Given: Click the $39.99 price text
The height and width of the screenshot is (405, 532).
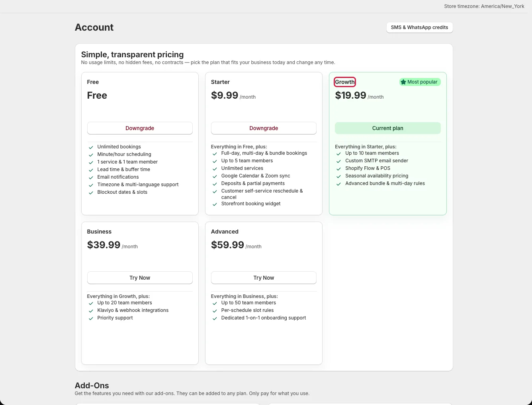Looking at the screenshot, I should [x=104, y=245].
